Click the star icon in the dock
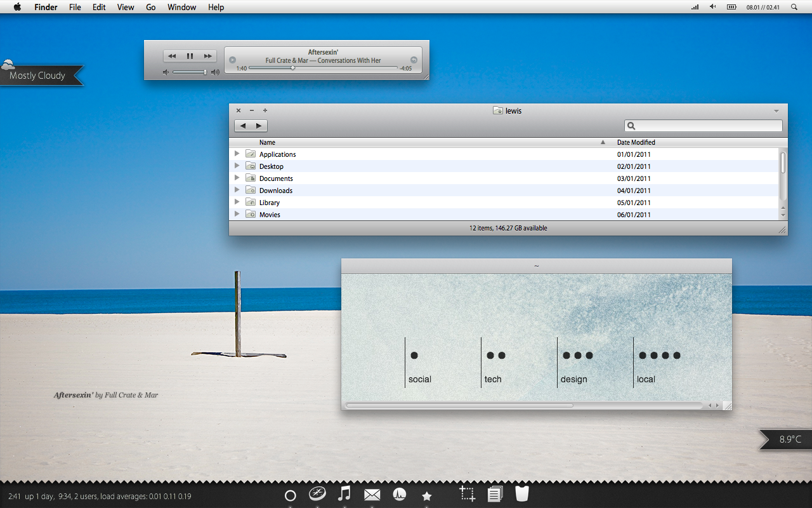812x508 pixels. coord(427,495)
